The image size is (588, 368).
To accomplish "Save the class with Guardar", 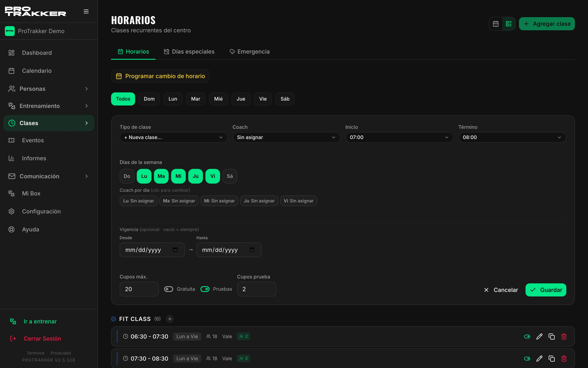I will (546, 290).
